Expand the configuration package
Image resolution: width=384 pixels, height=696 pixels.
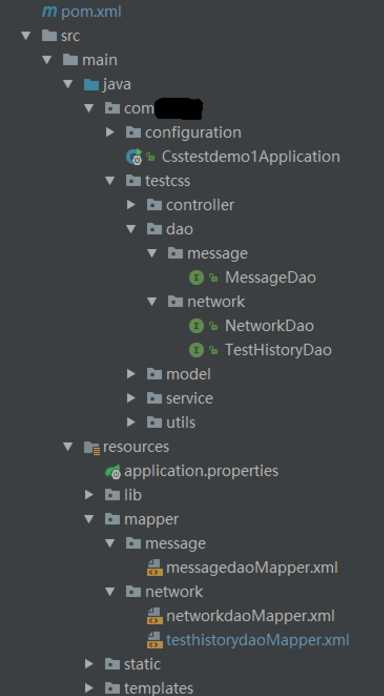click(x=110, y=132)
